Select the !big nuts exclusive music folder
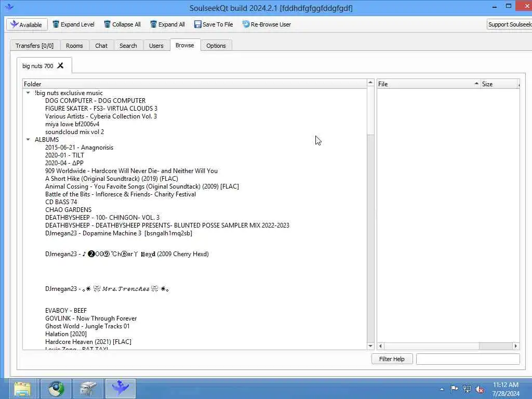Viewport: 532px width, 399px height. (69, 93)
